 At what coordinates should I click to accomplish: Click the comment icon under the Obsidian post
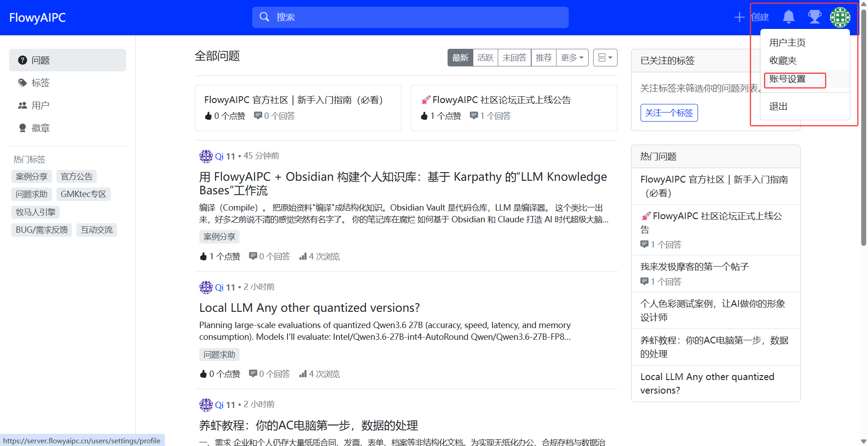coord(253,256)
